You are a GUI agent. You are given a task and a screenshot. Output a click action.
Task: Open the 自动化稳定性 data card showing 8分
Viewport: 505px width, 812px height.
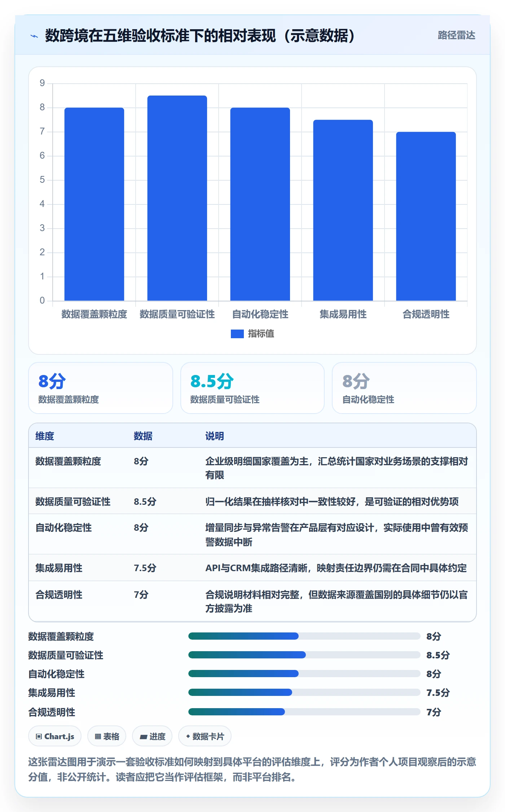(404, 388)
